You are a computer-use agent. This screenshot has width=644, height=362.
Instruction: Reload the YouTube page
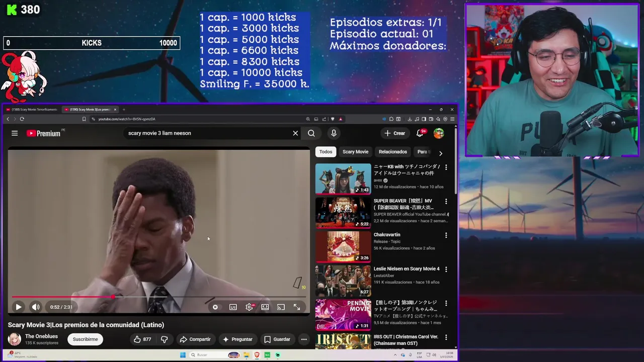coord(22,119)
